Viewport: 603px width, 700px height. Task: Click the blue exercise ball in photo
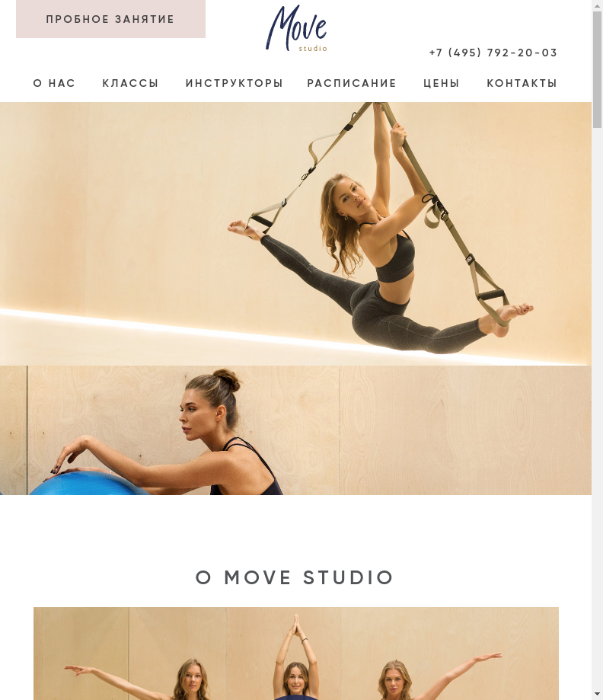[x=88, y=482]
